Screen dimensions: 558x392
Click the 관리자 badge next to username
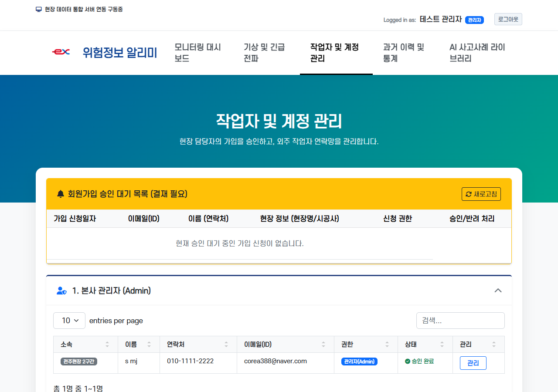474,20
